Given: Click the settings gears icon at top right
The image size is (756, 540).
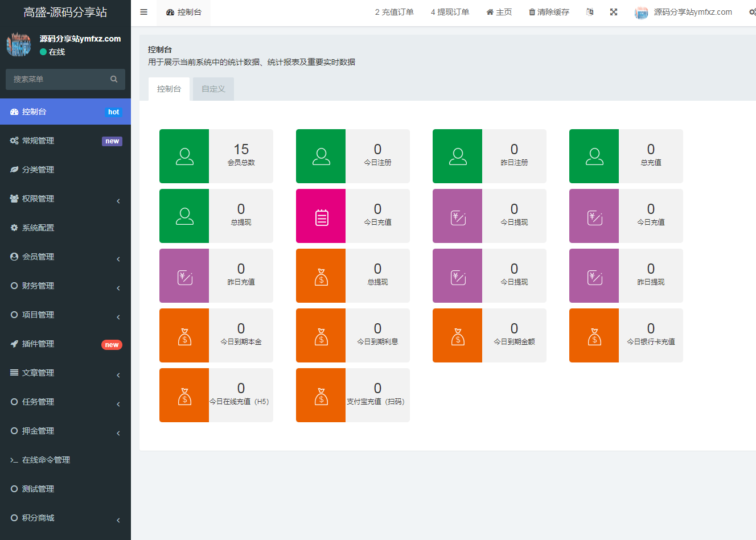Looking at the screenshot, I should (752, 12).
